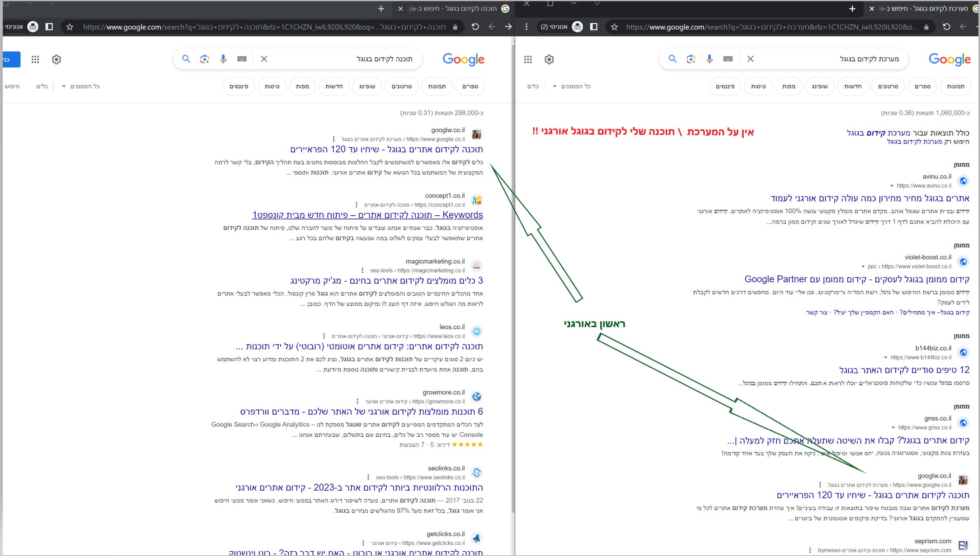Open new tab in left window

point(381,9)
